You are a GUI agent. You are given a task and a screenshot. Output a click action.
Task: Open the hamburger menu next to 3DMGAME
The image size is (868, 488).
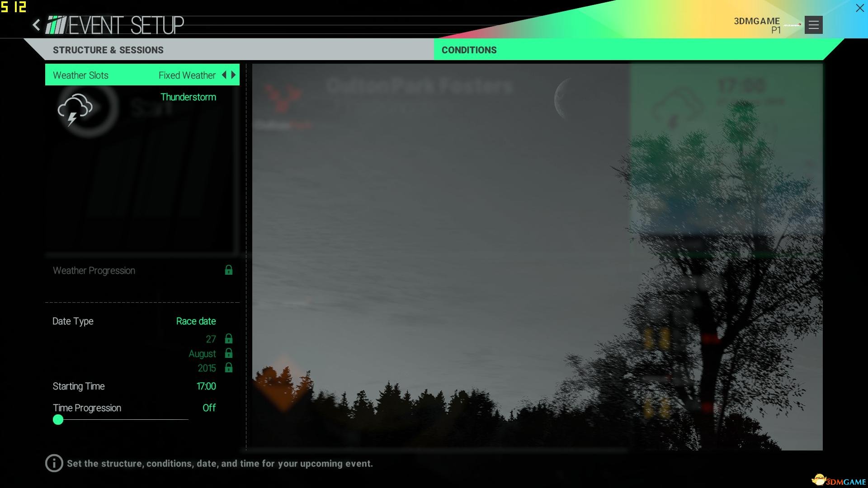(813, 25)
